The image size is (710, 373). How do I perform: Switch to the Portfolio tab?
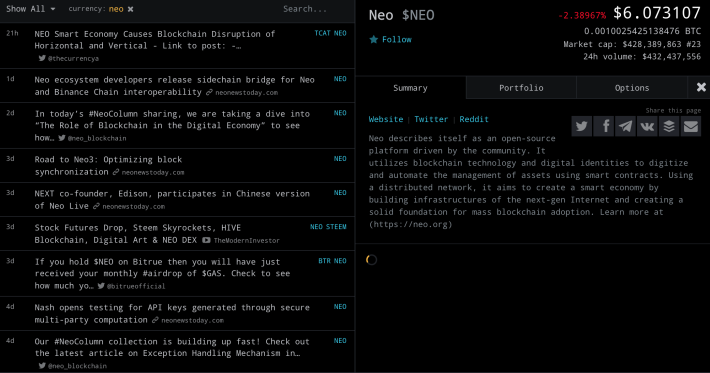click(521, 88)
